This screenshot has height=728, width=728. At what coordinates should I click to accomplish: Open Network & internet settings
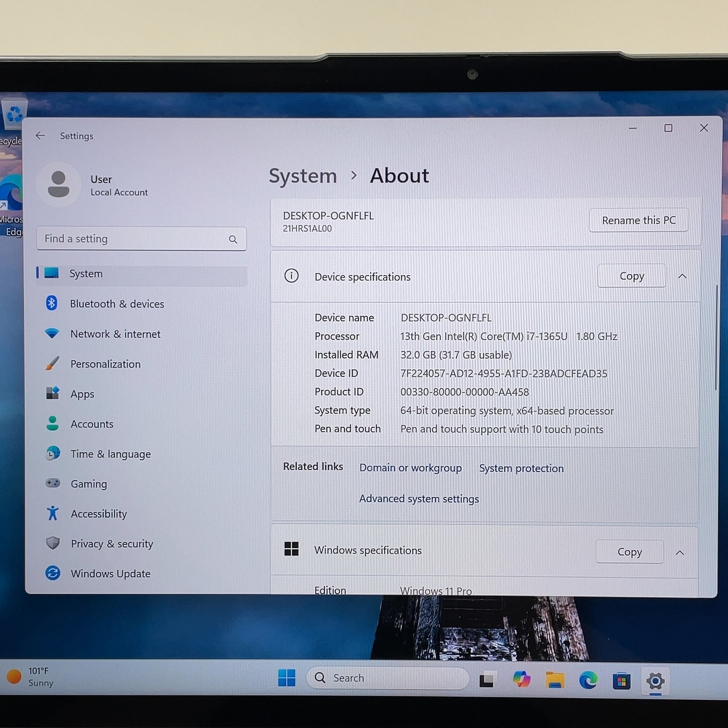(141, 334)
